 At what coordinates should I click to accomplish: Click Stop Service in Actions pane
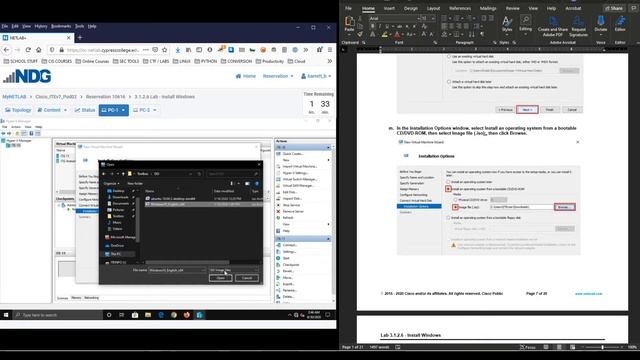tap(291, 205)
